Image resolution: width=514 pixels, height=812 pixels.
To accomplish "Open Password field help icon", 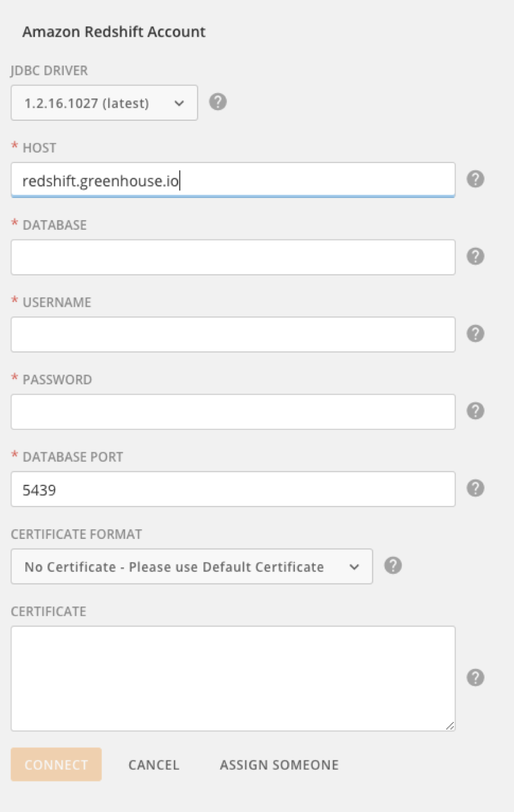I will pyautogui.click(x=475, y=411).
